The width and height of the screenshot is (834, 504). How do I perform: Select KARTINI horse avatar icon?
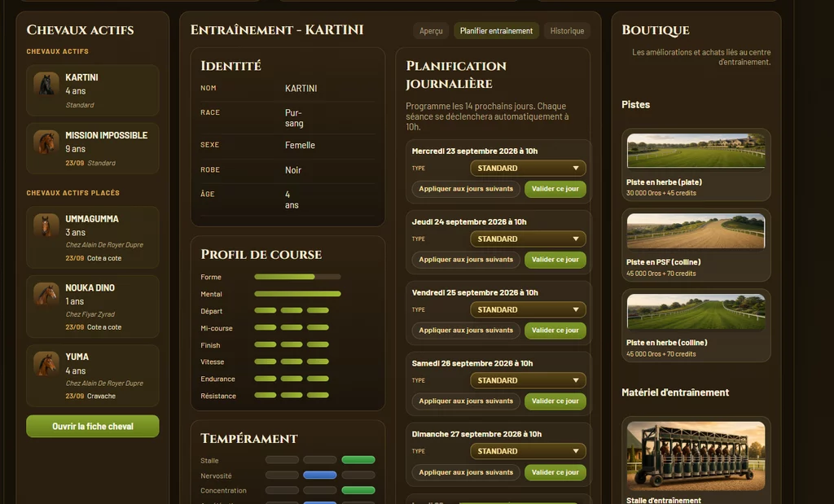(46, 84)
